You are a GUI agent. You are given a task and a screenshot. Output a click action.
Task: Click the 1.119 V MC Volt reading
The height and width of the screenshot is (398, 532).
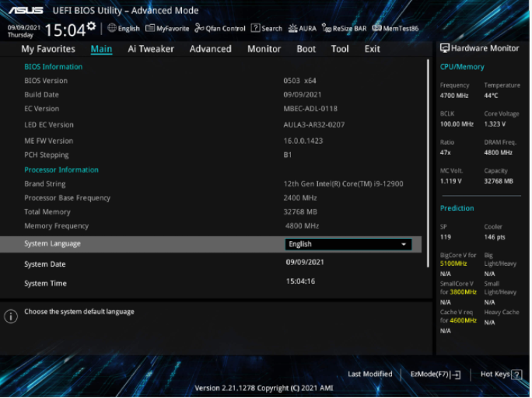click(451, 181)
